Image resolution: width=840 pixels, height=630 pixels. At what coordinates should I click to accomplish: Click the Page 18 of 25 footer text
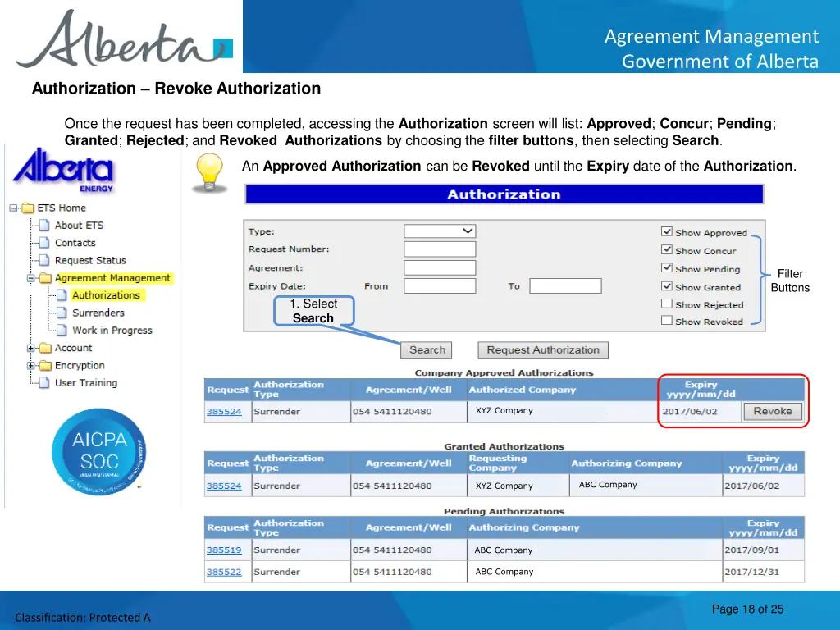[x=747, y=609]
